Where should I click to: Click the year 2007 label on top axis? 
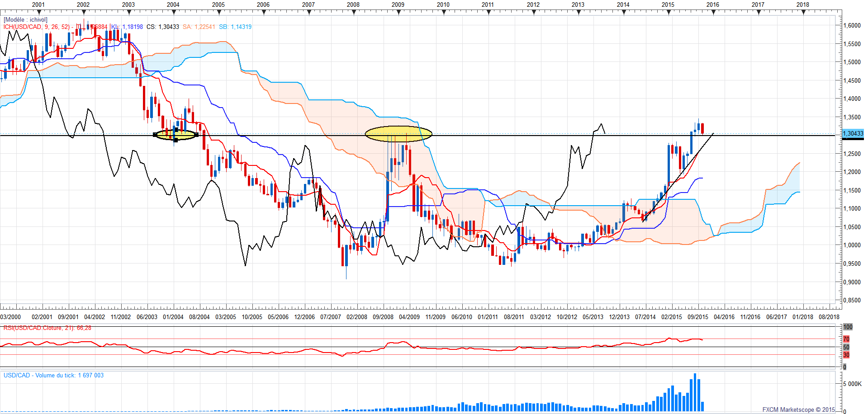[x=308, y=5]
